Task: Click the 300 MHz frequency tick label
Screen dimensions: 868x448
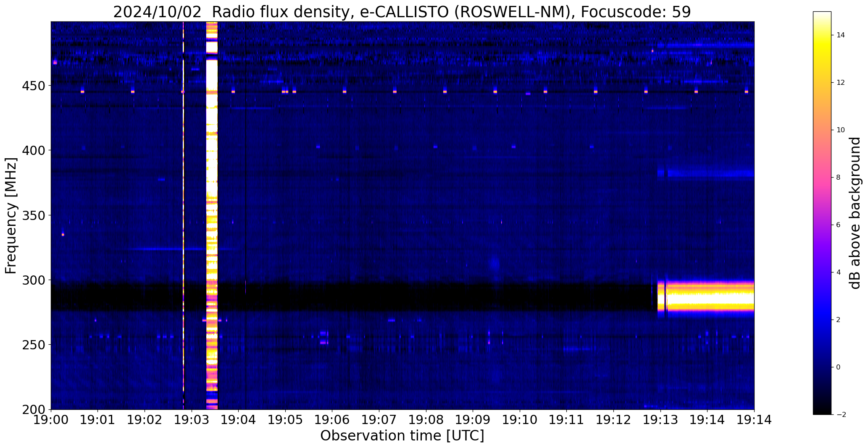Action: click(x=33, y=280)
